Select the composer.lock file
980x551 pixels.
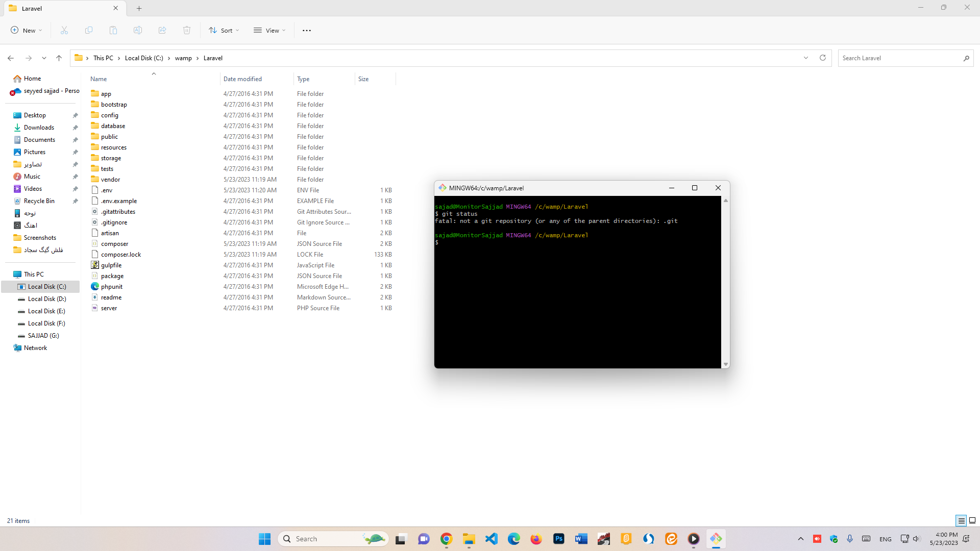[121, 255]
